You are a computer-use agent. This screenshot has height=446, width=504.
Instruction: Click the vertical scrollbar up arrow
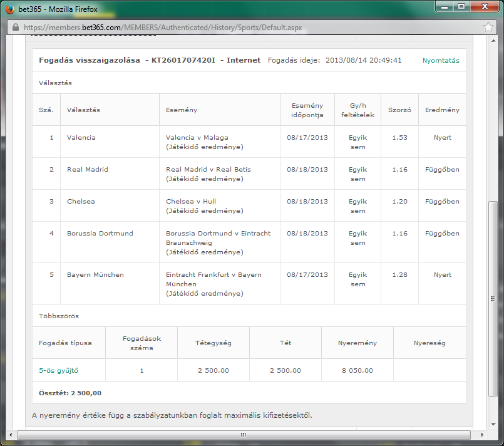click(x=493, y=41)
